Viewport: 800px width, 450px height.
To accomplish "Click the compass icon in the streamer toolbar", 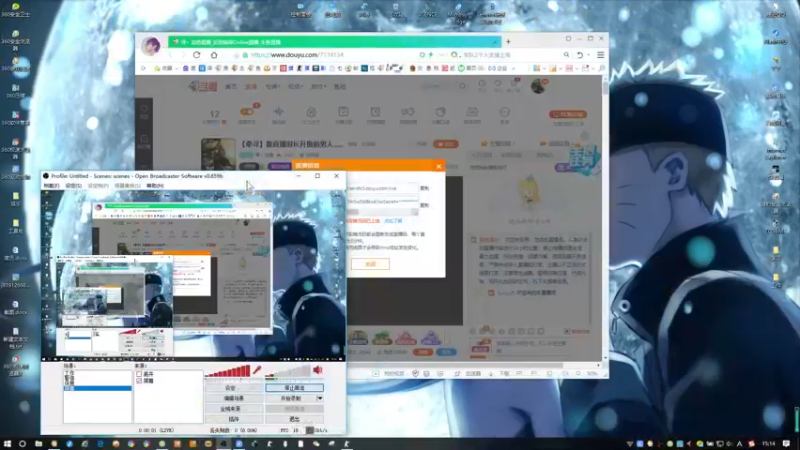I will [x=311, y=114].
